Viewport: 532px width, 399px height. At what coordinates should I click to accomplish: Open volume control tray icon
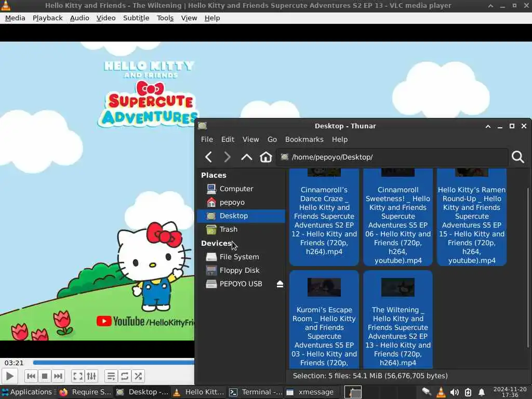click(x=454, y=392)
